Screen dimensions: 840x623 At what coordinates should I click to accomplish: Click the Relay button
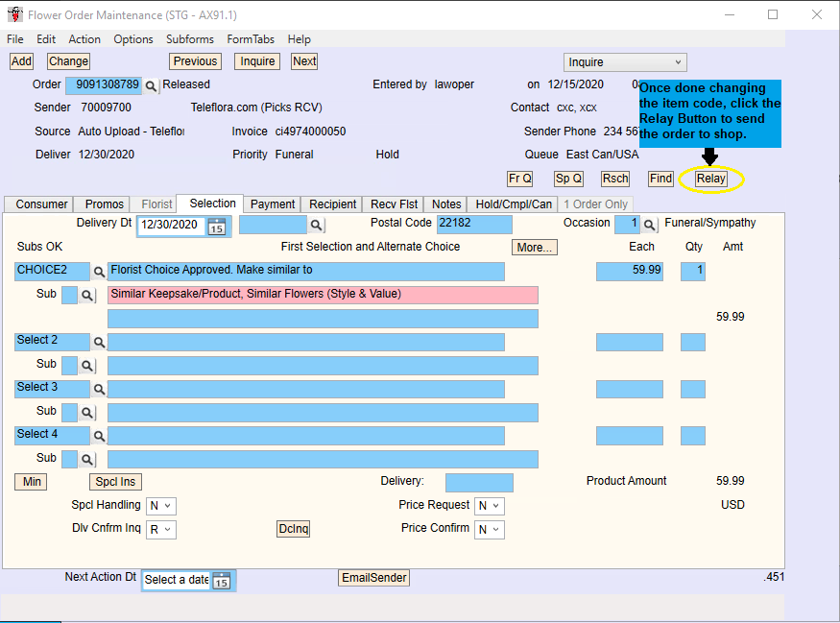711,179
